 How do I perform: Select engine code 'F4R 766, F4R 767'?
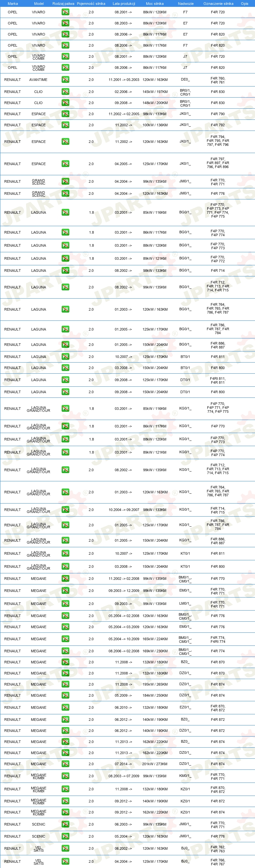click(x=217, y=862)
